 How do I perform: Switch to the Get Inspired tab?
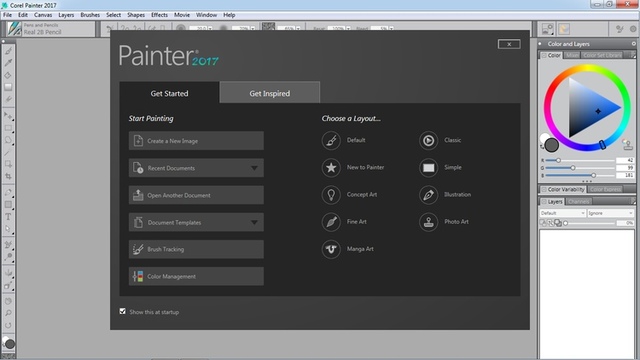click(270, 93)
